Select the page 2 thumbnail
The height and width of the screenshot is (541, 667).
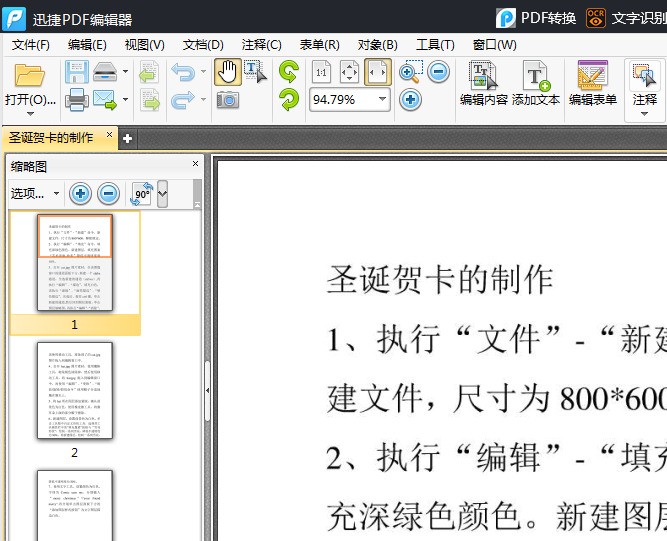(x=75, y=390)
